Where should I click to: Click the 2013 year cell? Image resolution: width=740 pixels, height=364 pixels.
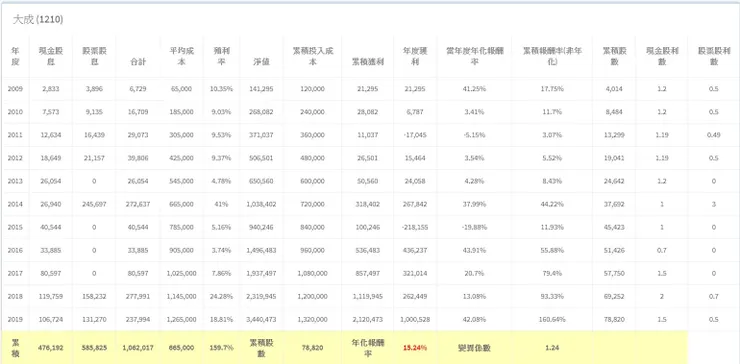coord(16,181)
